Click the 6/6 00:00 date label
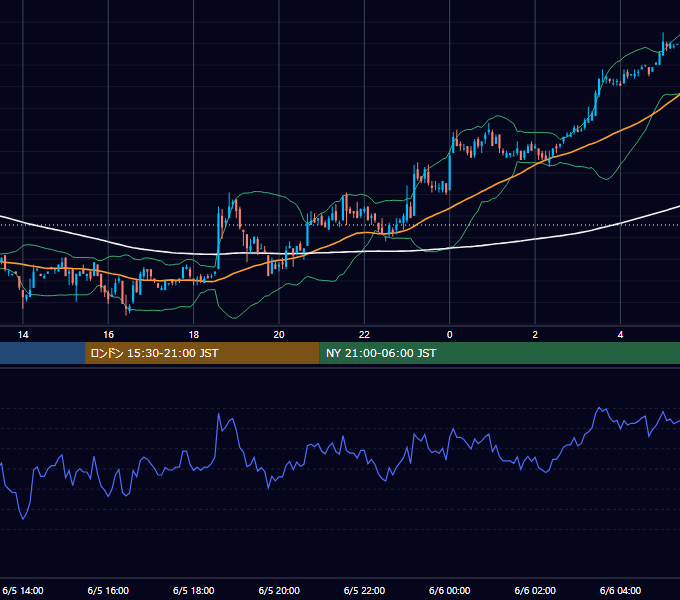The height and width of the screenshot is (600, 680). tap(450, 590)
